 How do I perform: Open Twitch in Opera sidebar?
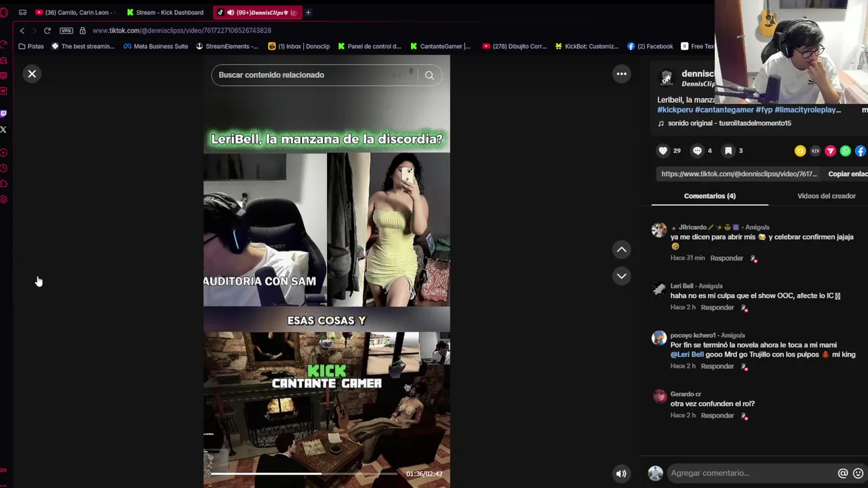click(x=3, y=114)
